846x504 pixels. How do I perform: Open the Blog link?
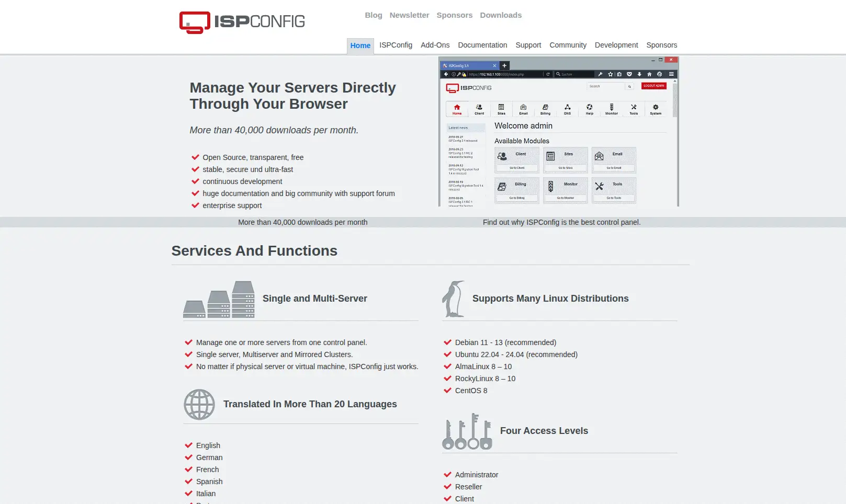tap(374, 15)
